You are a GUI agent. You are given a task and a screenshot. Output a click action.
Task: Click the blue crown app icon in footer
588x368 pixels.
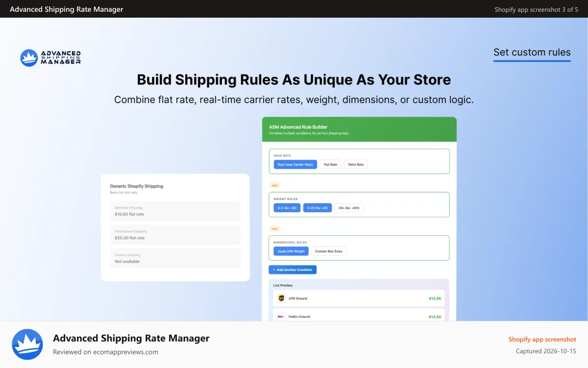pyautogui.click(x=27, y=344)
